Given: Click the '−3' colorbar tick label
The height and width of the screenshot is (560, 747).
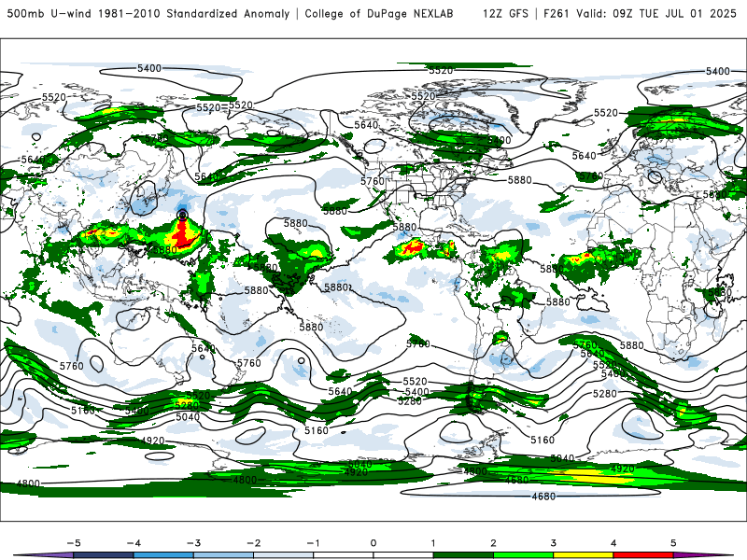Looking at the screenshot, I should (193, 543).
